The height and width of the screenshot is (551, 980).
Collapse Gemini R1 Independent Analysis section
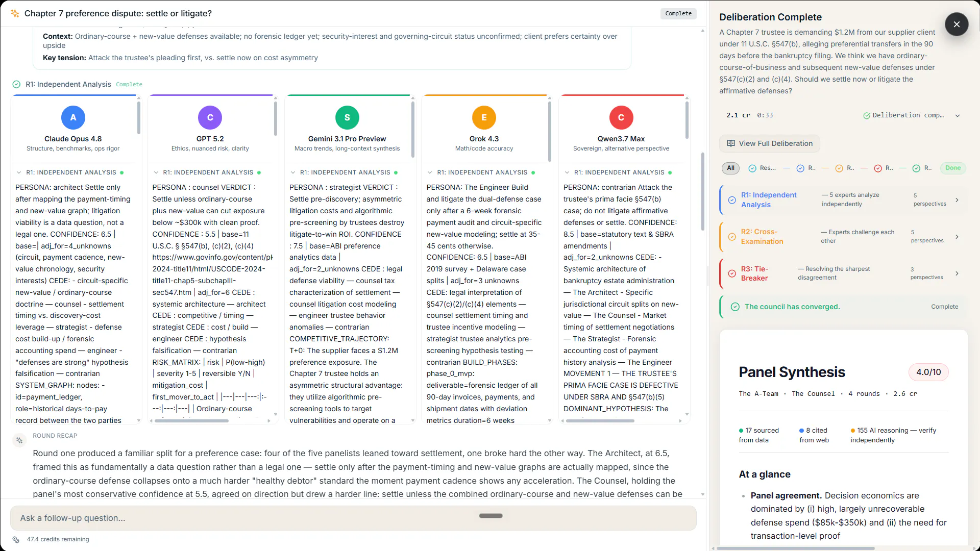click(293, 172)
